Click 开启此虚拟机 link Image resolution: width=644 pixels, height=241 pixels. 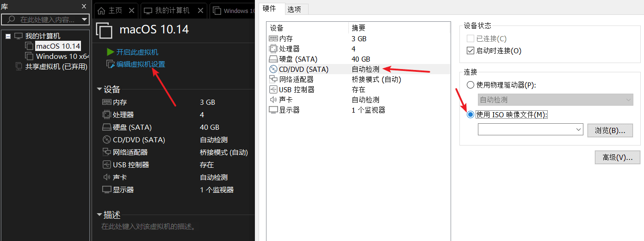tap(137, 52)
